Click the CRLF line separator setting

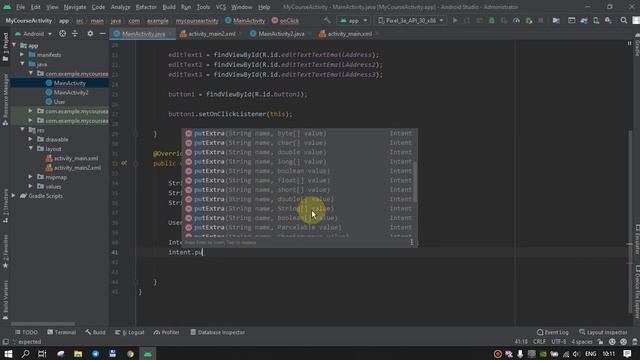tap(539, 342)
